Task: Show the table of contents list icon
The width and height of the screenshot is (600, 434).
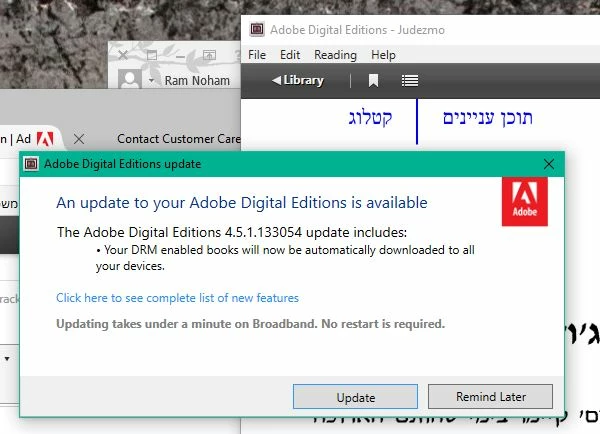Action: 410,81
